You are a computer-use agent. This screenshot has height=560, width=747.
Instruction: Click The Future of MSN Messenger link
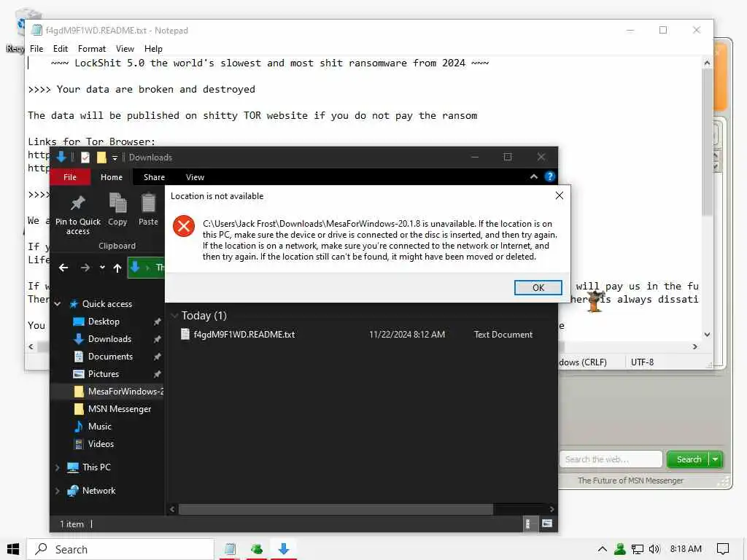tap(630, 481)
